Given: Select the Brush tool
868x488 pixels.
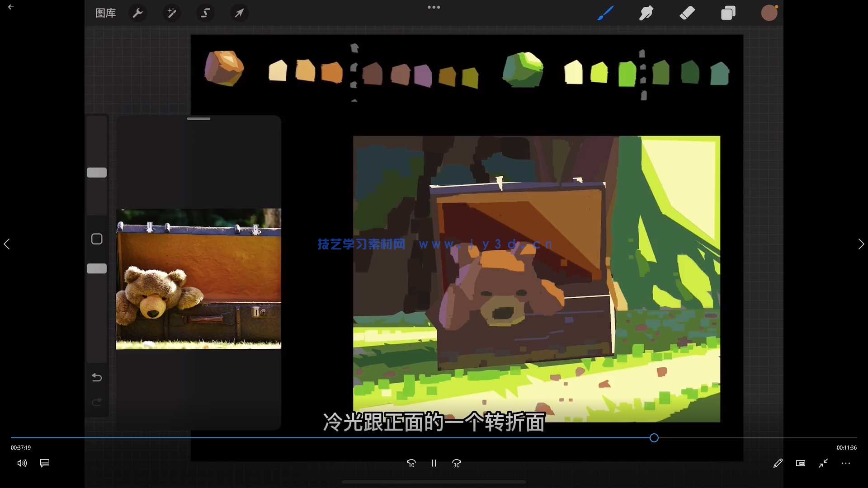Looking at the screenshot, I should pos(605,13).
